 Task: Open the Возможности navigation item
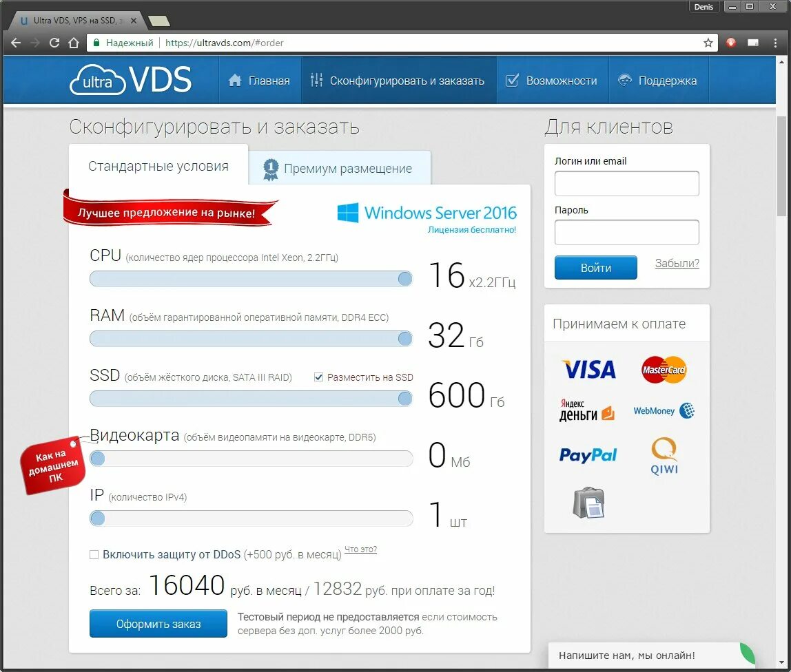click(551, 81)
